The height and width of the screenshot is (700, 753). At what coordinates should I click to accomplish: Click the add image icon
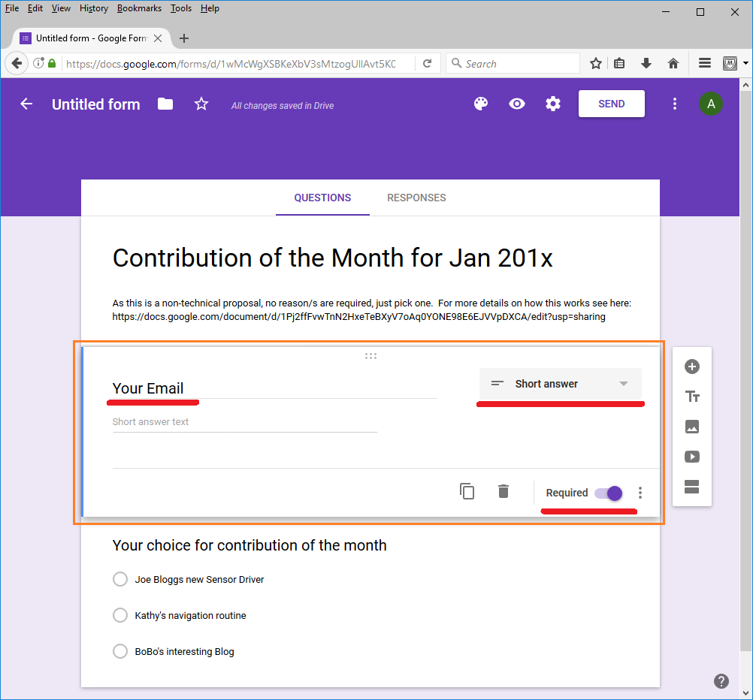692,427
